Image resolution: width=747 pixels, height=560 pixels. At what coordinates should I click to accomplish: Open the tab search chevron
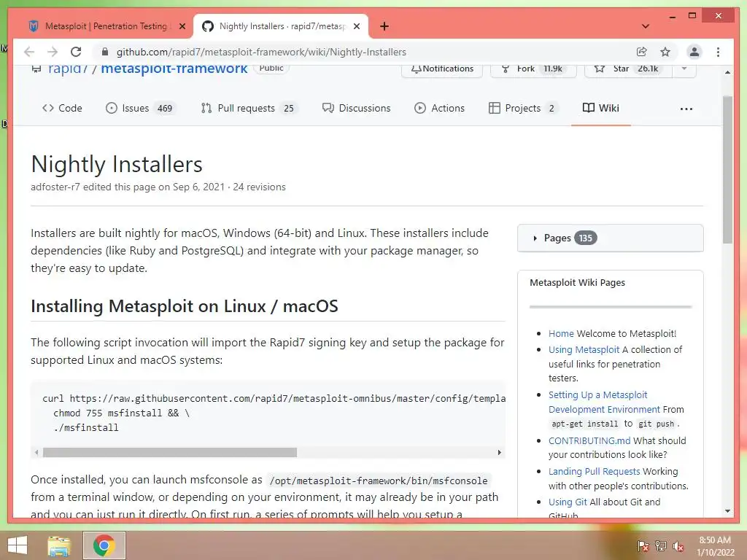[646, 26]
